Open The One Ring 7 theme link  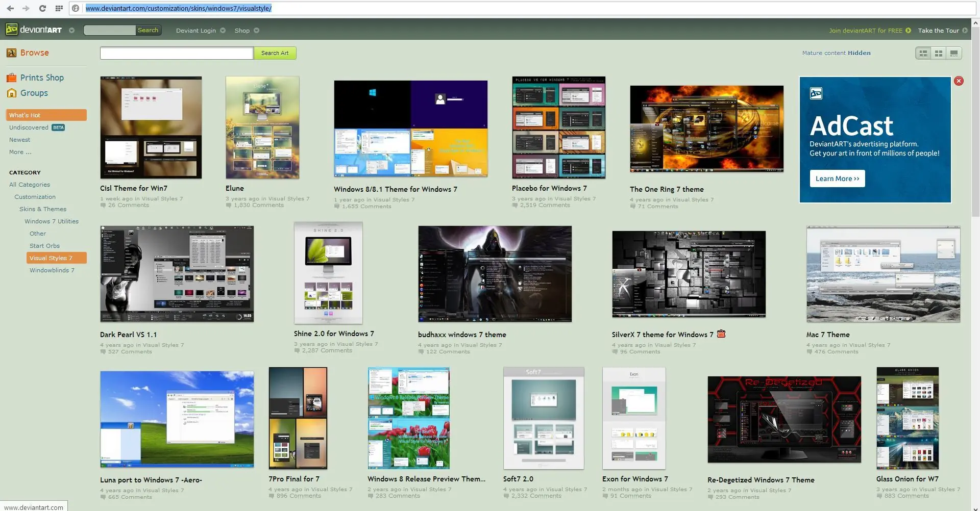(667, 189)
